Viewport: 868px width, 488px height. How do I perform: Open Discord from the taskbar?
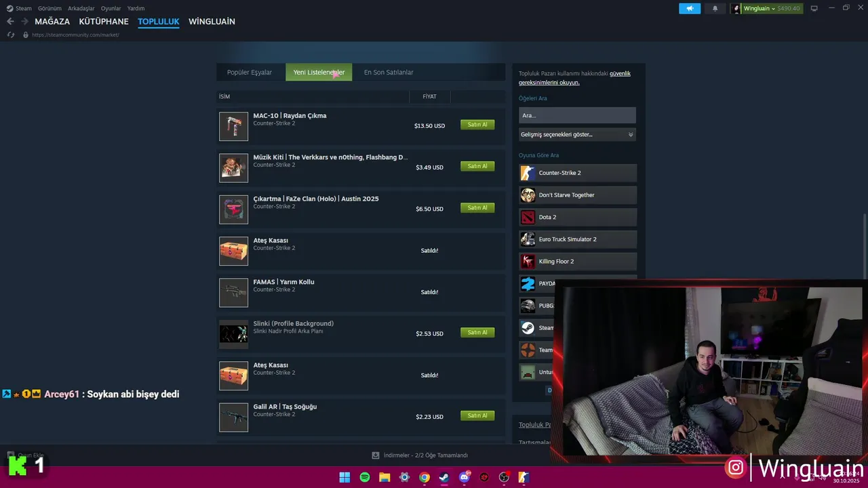(465, 477)
